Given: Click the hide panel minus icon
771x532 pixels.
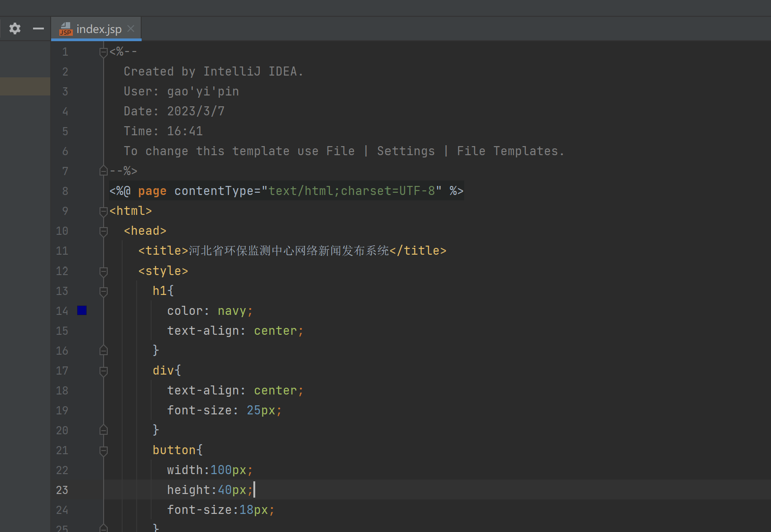Looking at the screenshot, I should click(38, 28).
